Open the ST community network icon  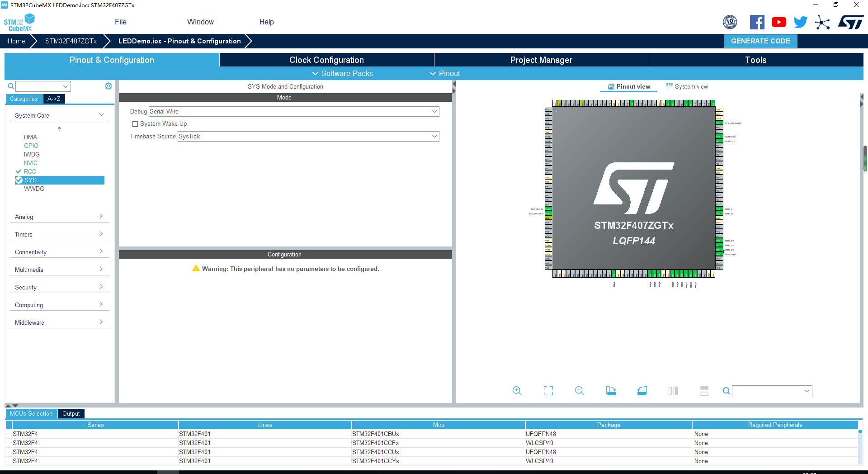click(x=823, y=22)
